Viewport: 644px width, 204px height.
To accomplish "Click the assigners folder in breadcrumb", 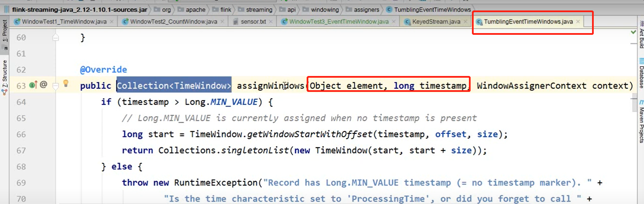I will pyautogui.click(x=366, y=10).
